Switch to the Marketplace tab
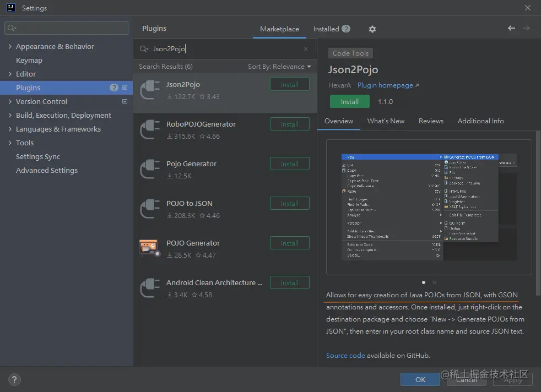This screenshot has width=541, height=392. [x=279, y=29]
